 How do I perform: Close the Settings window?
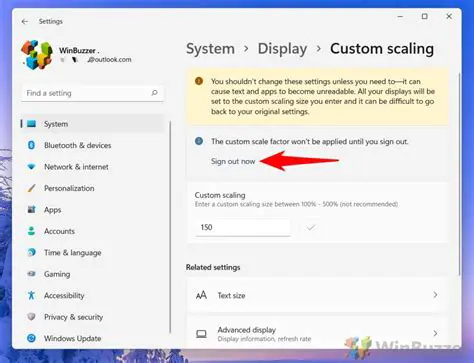click(449, 16)
